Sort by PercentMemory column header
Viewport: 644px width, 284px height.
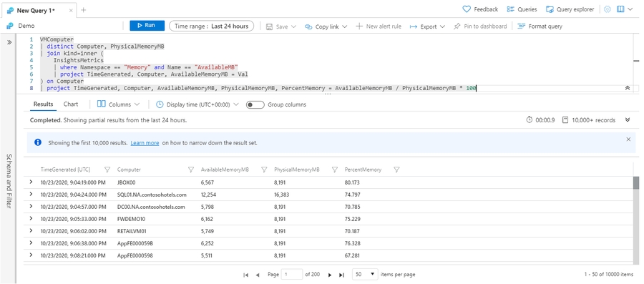[x=363, y=170]
